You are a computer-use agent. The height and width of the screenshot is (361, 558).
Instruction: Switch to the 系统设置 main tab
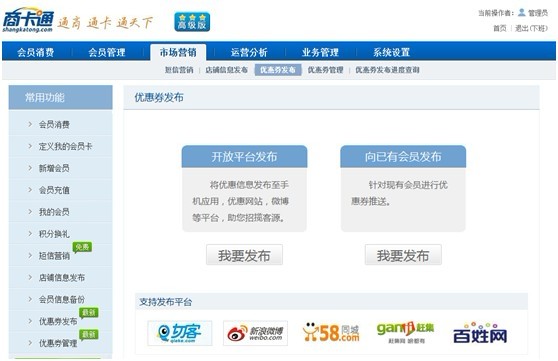click(x=391, y=52)
